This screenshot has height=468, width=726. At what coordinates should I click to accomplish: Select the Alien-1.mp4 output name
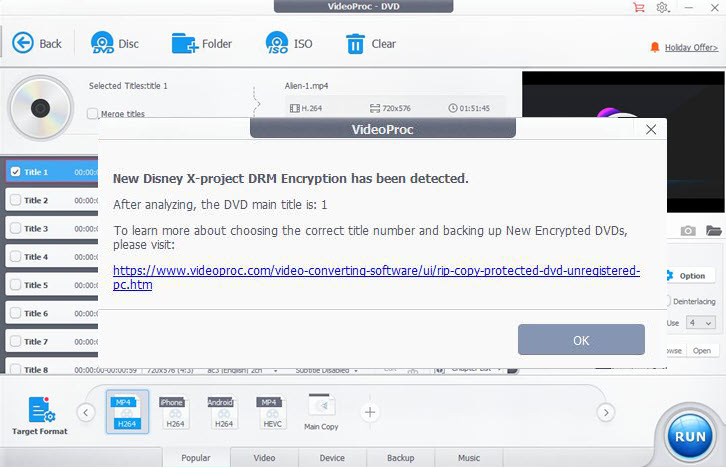coord(307,86)
